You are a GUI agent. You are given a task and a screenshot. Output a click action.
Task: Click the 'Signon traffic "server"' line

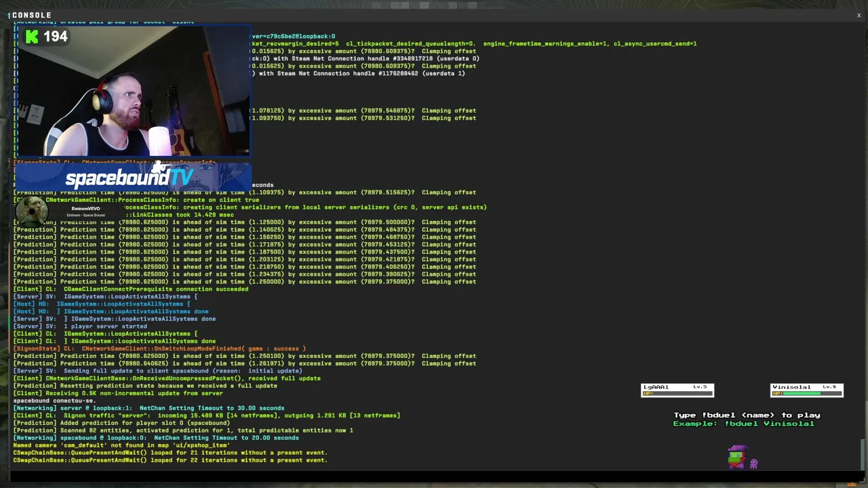click(x=207, y=416)
